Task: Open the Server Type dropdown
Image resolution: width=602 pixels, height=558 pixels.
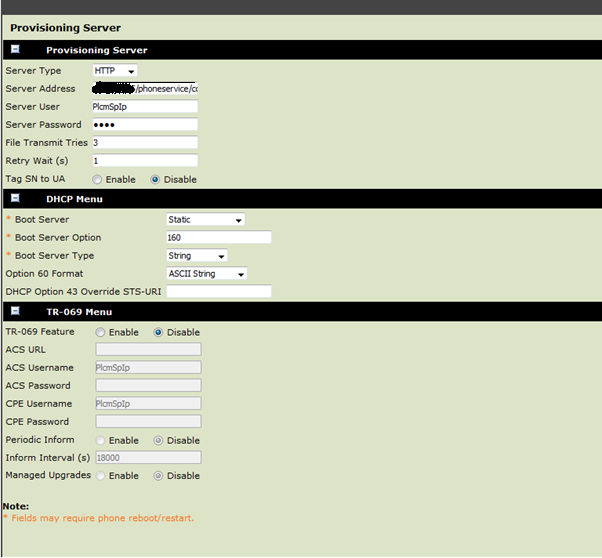Action: point(115,71)
